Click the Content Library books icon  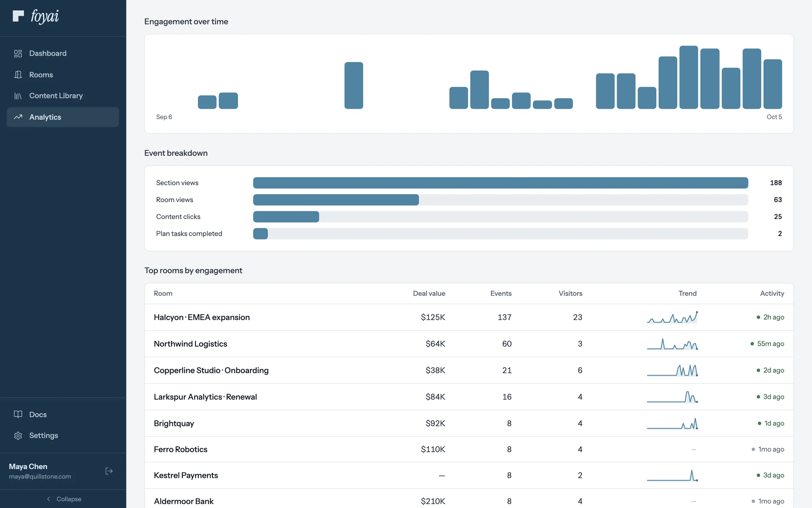click(x=18, y=96)
